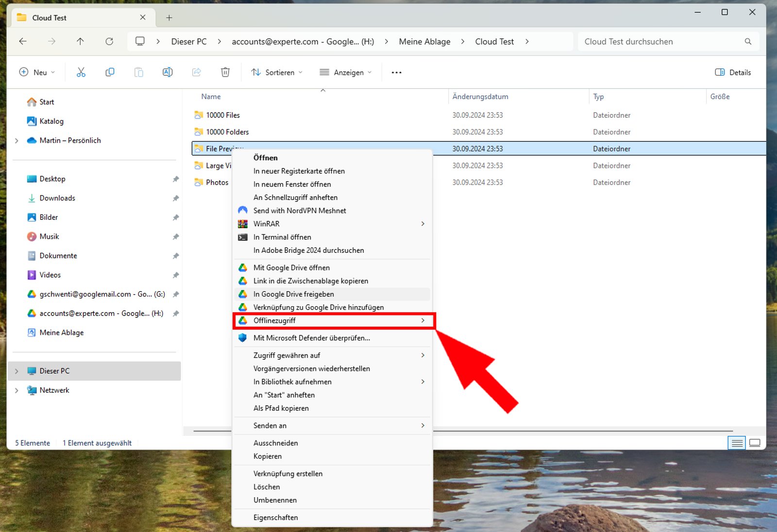Click the Cut icon in the toolbar
The width and height of the screenshot is (777, 532).
[81, 72]
